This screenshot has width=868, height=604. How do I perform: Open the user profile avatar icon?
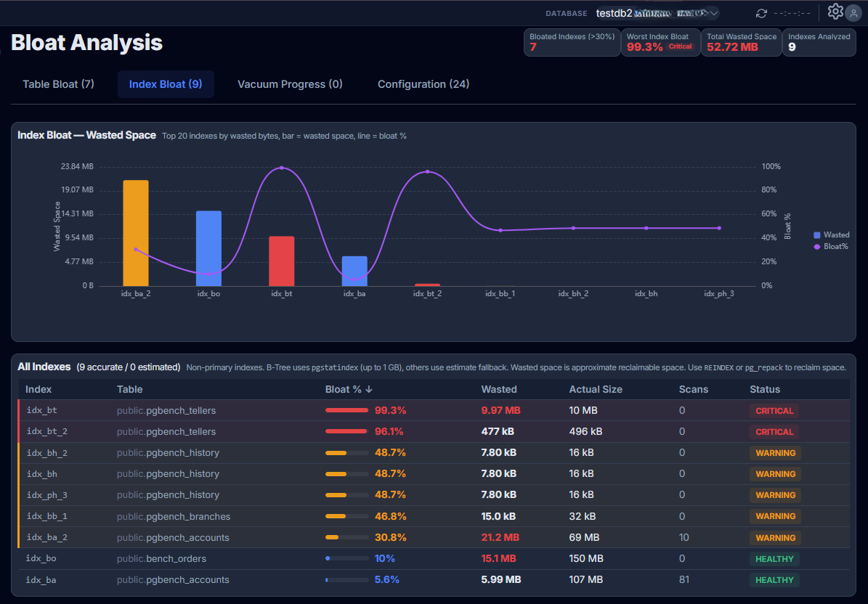[x=853, y=13]
